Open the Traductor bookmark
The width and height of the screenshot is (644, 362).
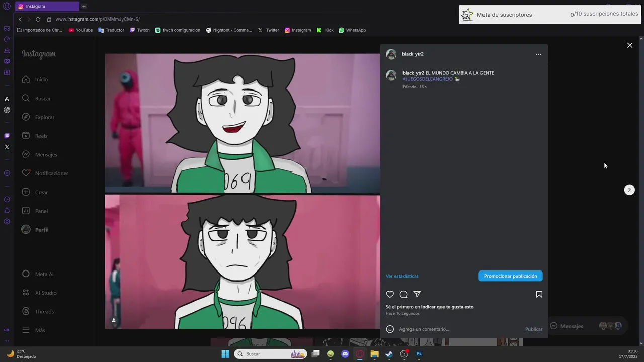click(x=111, y=30)
